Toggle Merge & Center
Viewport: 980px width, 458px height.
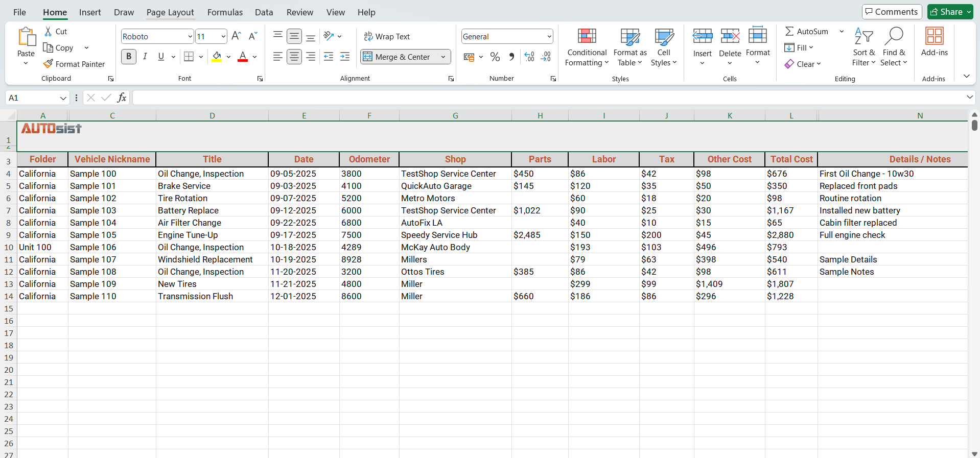click(399, 57)
